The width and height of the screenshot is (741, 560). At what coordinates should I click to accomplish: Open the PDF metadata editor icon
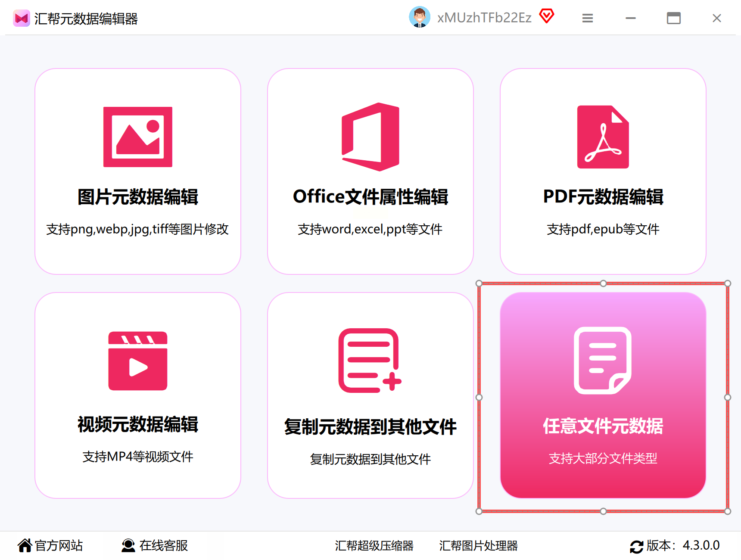coord(603,137)
